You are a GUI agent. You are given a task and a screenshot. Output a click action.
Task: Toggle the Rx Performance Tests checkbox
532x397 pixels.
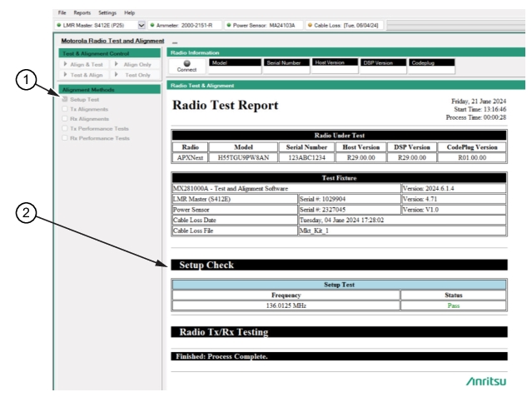[x=64, y=138]
